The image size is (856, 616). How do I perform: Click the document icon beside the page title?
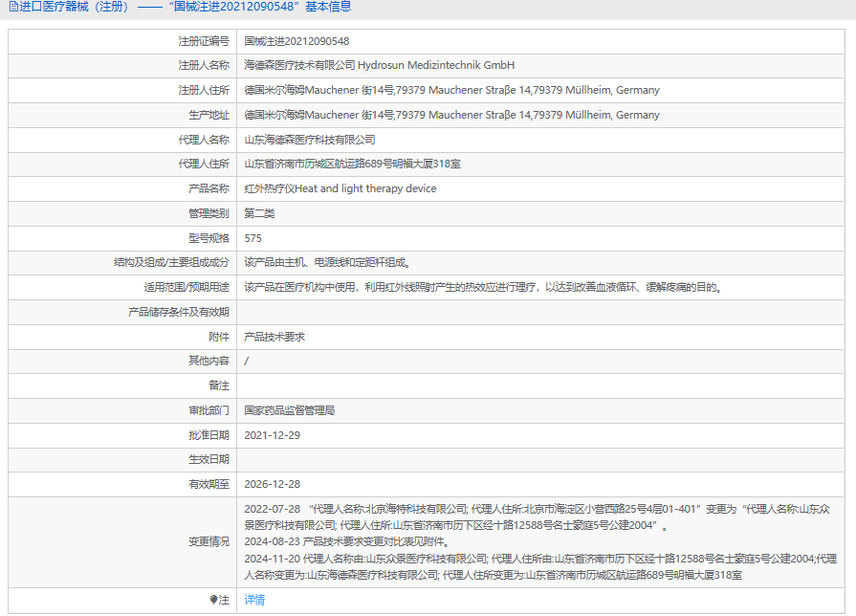coord(13,7)
